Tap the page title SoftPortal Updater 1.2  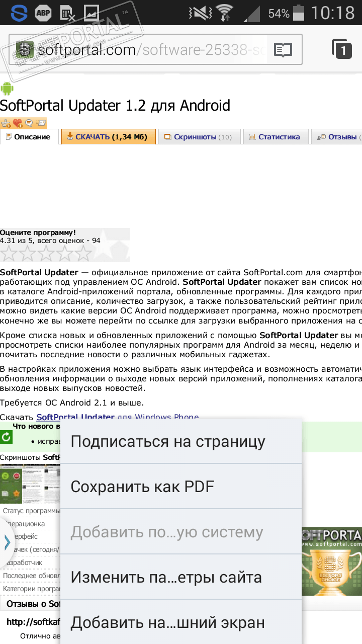115,106
